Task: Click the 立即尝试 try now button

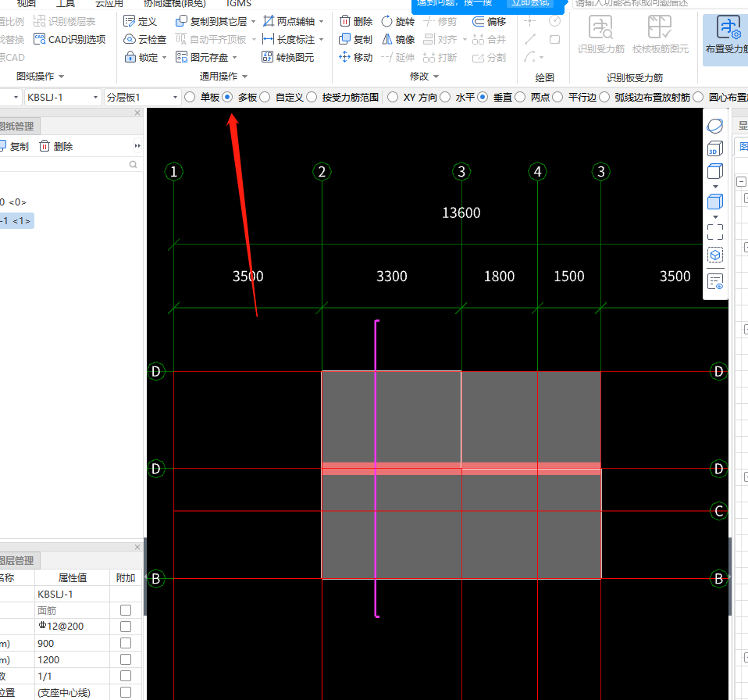Action: [x=530, y=3]
